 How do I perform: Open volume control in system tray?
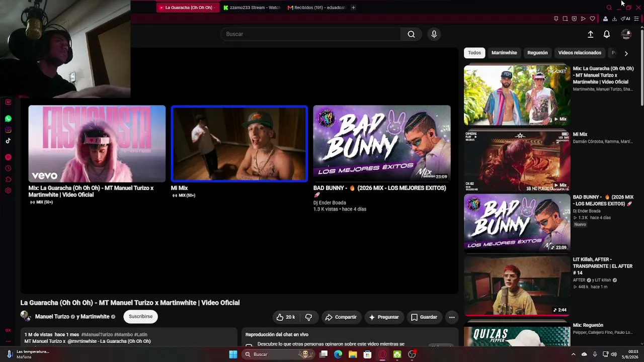point(614,354)
